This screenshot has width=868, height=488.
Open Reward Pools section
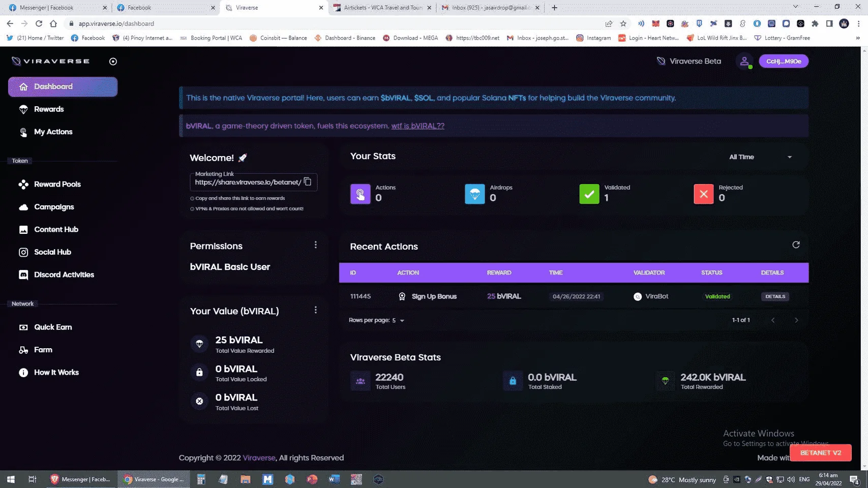57,185
